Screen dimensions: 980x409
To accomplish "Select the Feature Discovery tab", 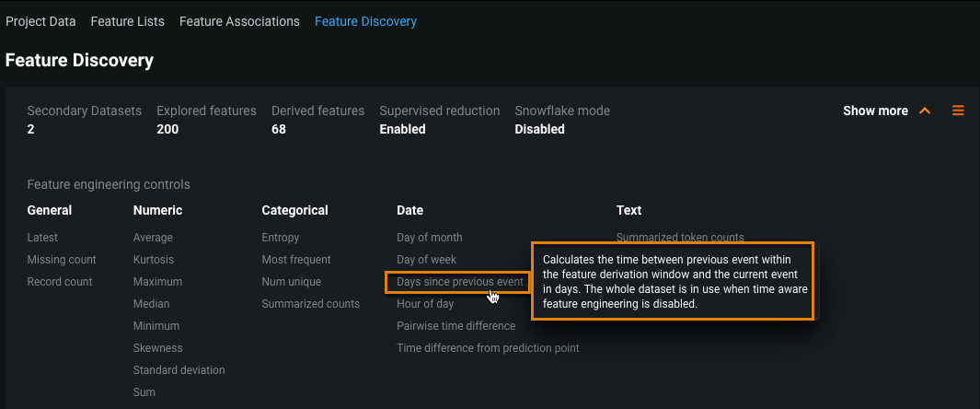I will pyautogui.click(x=365, y=20).
